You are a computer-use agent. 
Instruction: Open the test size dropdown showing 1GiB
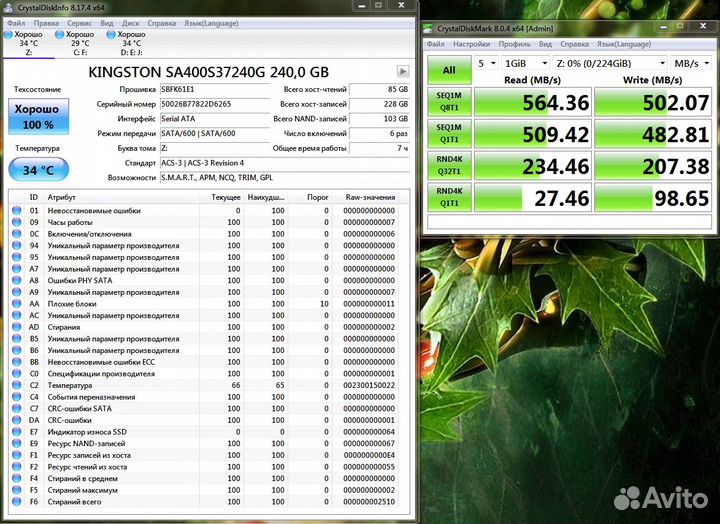click(x=526, y=63)
